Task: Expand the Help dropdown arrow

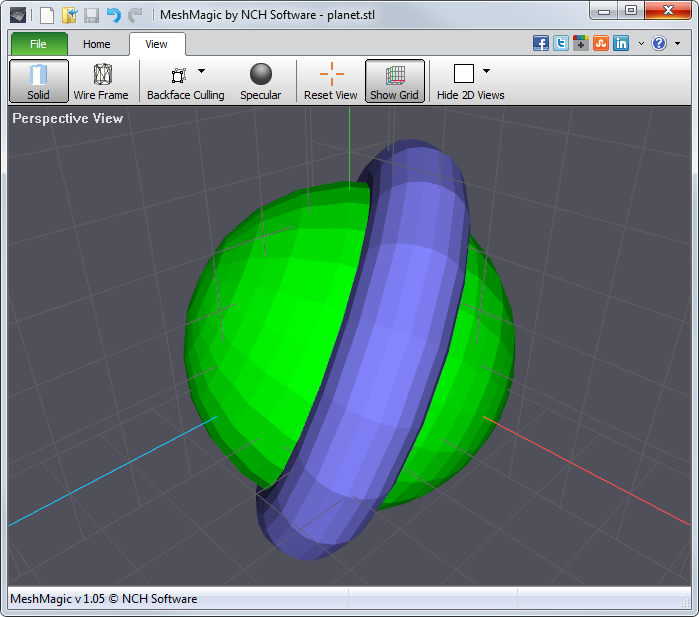Action: coord(677,43)
